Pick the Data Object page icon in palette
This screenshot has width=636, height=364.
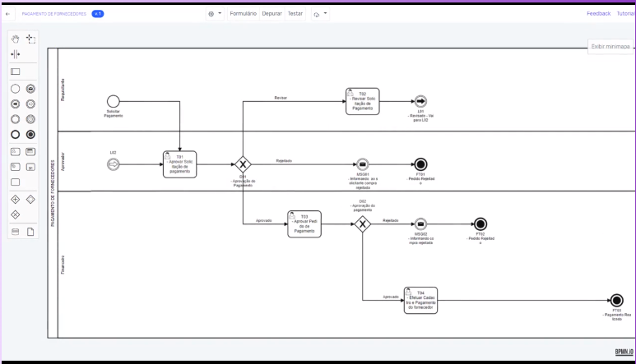31,232
